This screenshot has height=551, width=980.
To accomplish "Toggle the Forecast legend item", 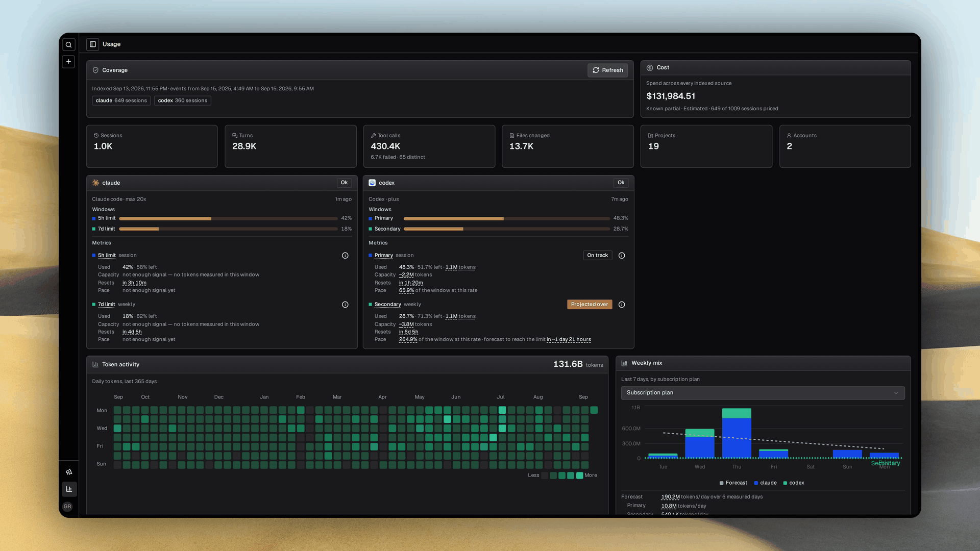I will (733, 483).
